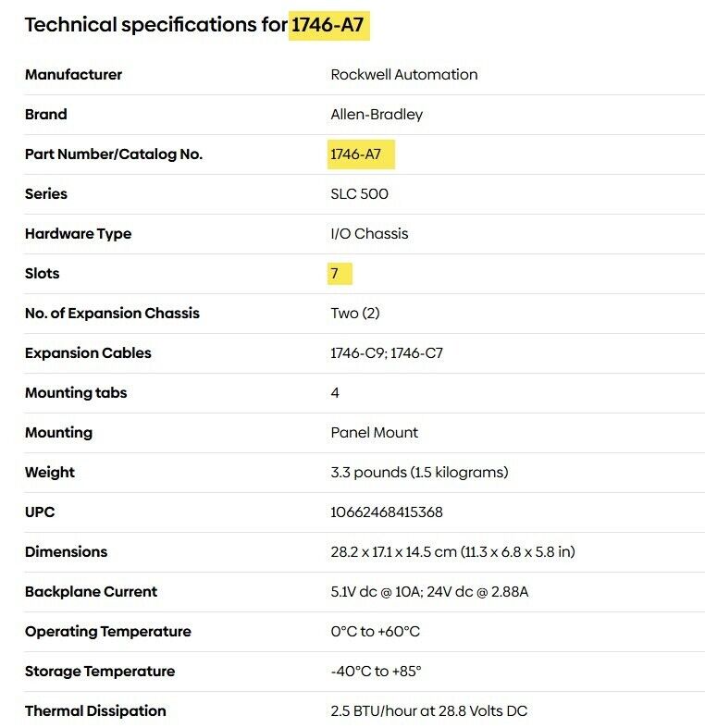Viewport: 705px width, 728px height.
Task: Select the Allen-Bradley brand value
Action: 377,115
